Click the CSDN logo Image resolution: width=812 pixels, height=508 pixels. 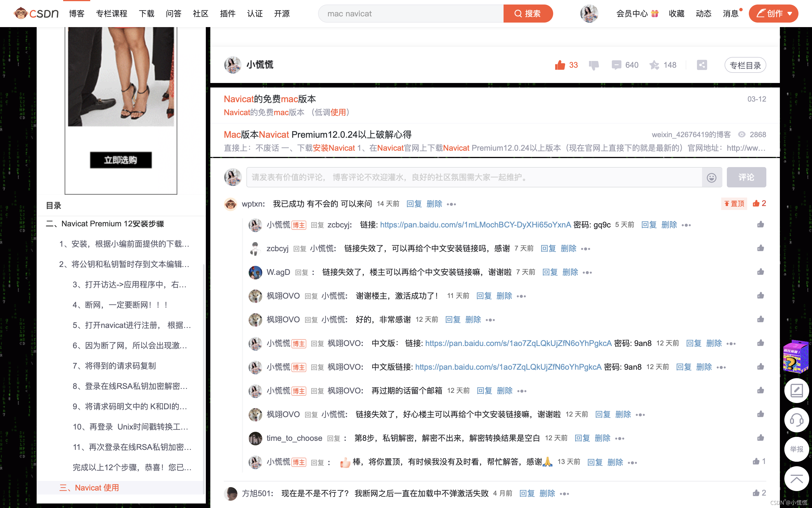[36, 14]
